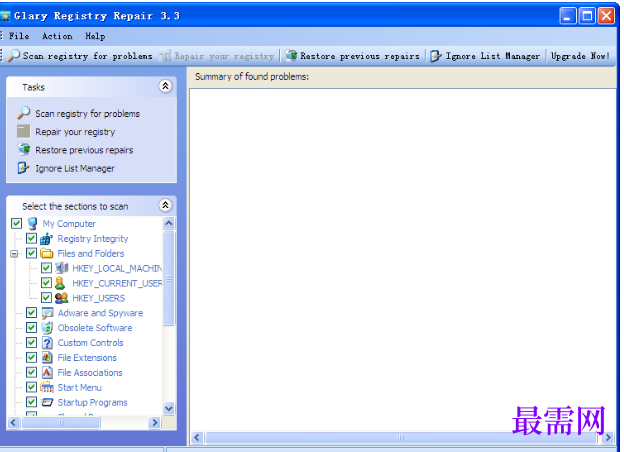Screen dimensions: 624x452
Task: Click Scan registry for problems task link
Action: 88,114
